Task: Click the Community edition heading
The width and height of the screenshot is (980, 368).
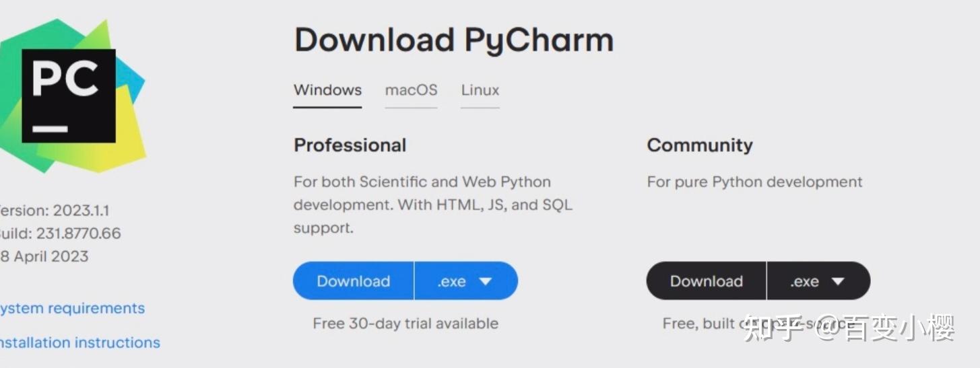Action: 699,145
